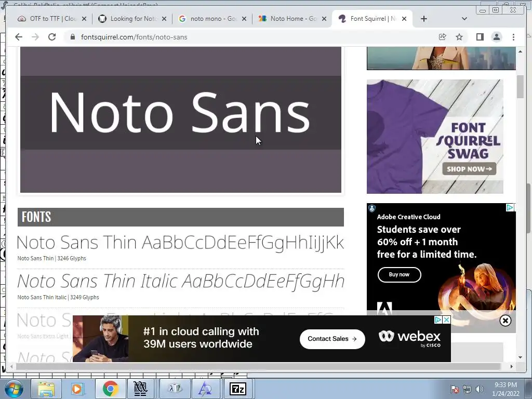
Task: Click the horizontal scrollbar right arrow
Action: click(x=512, y=366)
